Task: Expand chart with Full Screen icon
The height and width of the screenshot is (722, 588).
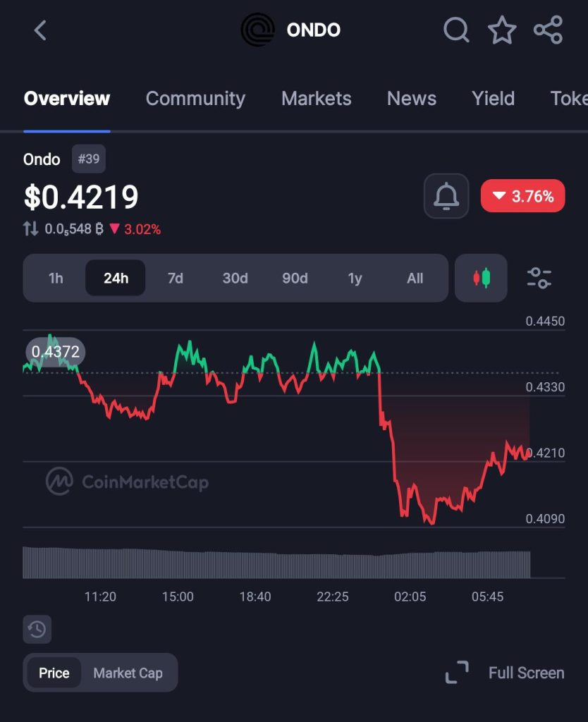Action: [457, 673]
